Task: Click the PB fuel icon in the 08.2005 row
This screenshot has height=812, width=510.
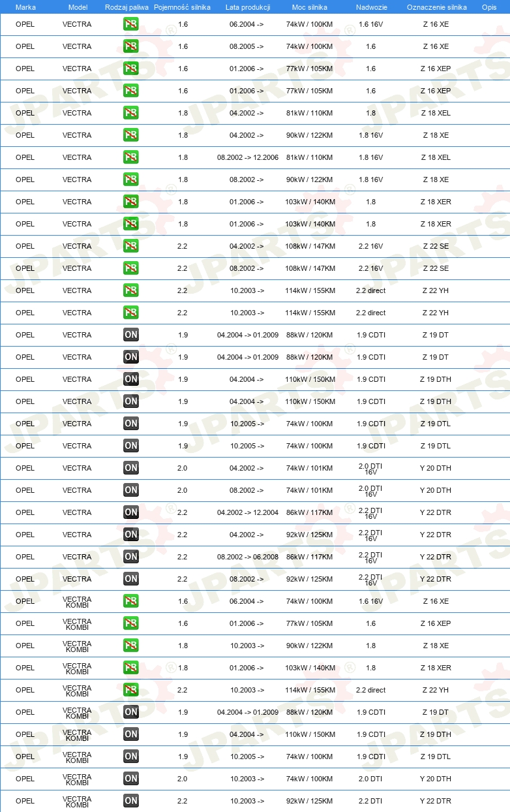Action: tap(131, 46)
